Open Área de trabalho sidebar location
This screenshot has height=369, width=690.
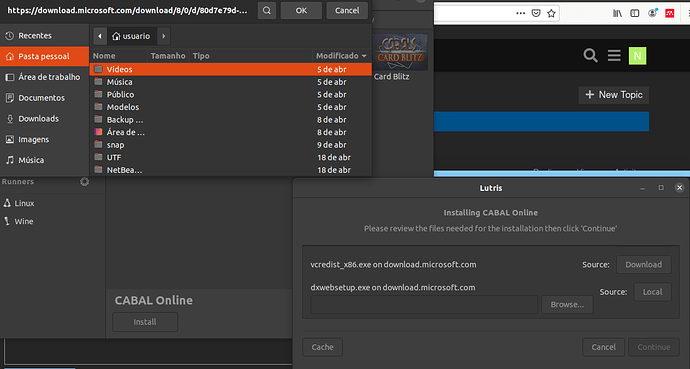tap(44, 77)
